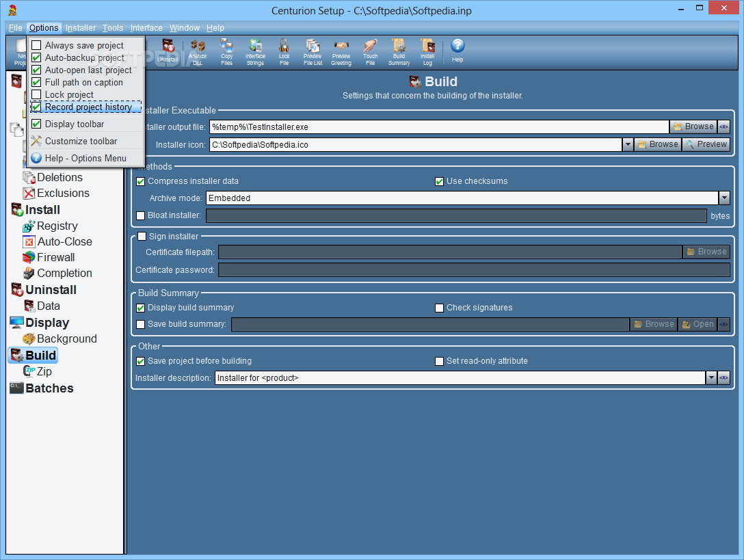Viewport: 744px width, 560px height.
Task: Open the Uninstall section in sidebar
Action: (x=44, y=289)
